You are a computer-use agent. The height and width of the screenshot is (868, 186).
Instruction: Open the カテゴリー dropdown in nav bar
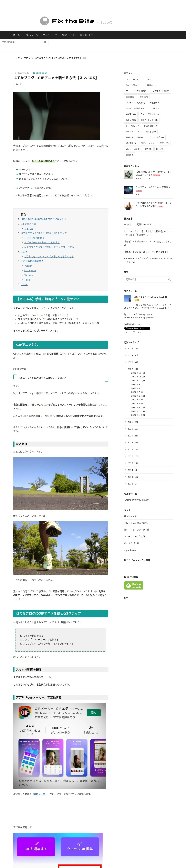tap(50, 35)
